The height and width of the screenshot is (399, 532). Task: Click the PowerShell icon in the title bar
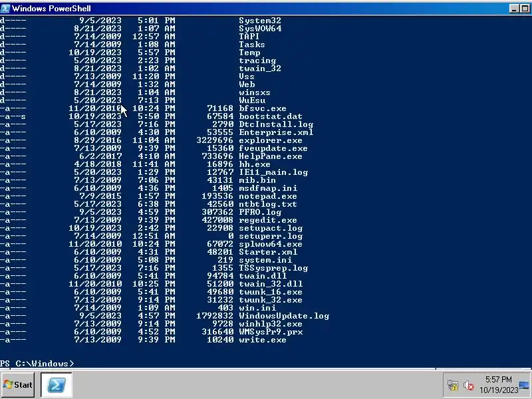5,8
